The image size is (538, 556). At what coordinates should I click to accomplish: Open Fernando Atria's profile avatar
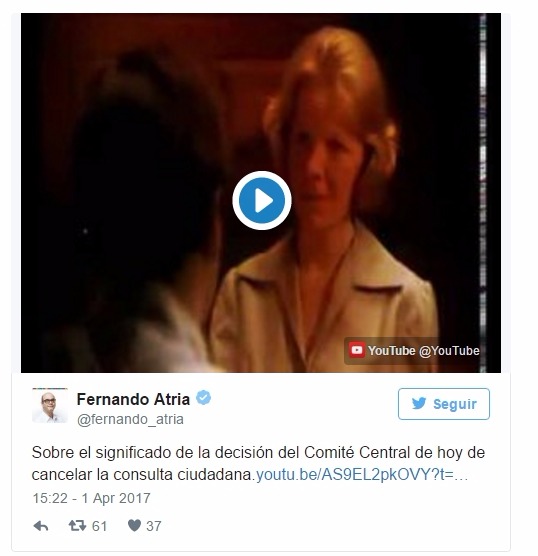pyautogui.click(x=50, y=405)
